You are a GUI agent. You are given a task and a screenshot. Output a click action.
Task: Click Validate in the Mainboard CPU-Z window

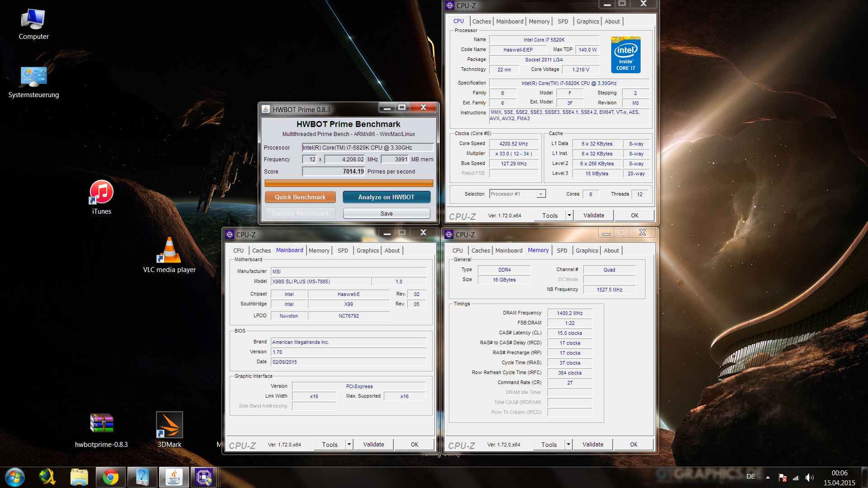pos(373,444)
